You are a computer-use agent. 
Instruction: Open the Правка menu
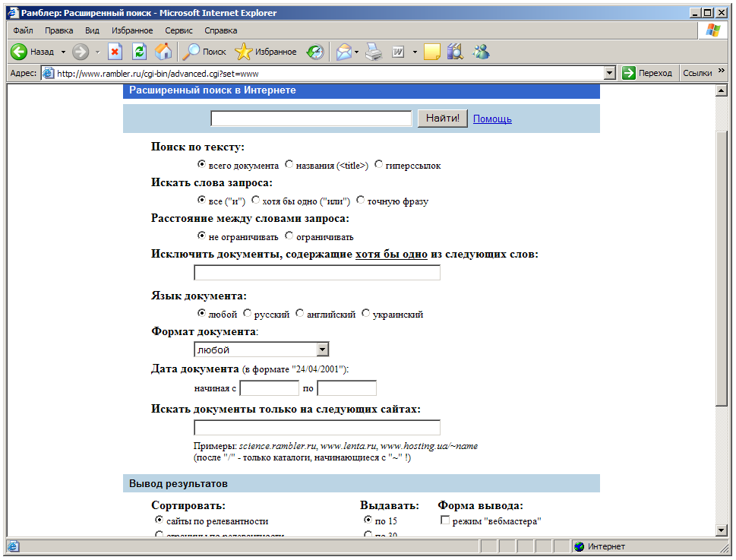click(59, 30)
